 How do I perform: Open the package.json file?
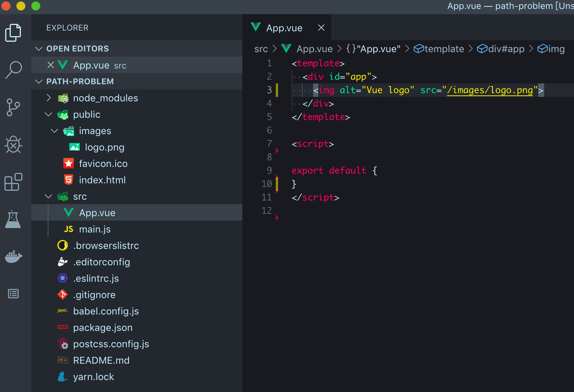(102, 328)
